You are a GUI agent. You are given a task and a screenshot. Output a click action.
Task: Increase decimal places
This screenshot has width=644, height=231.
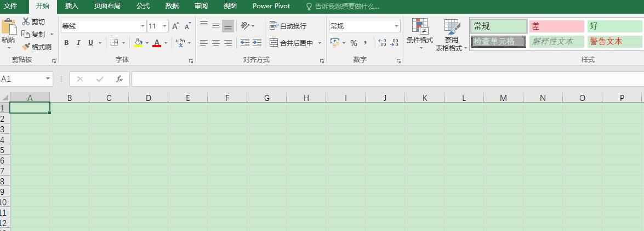coord(382,43)
